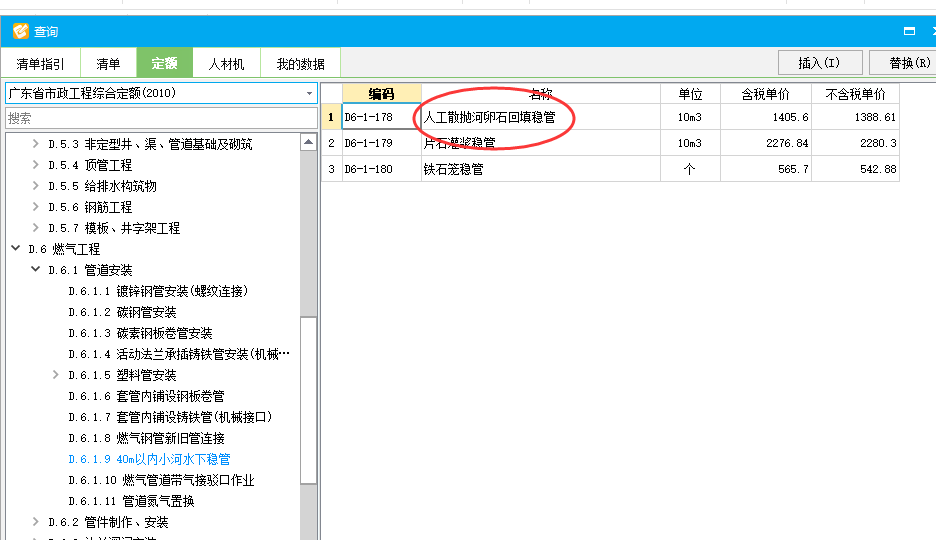Select D.6.1.9 40m以内小河水下稳管

149,459
